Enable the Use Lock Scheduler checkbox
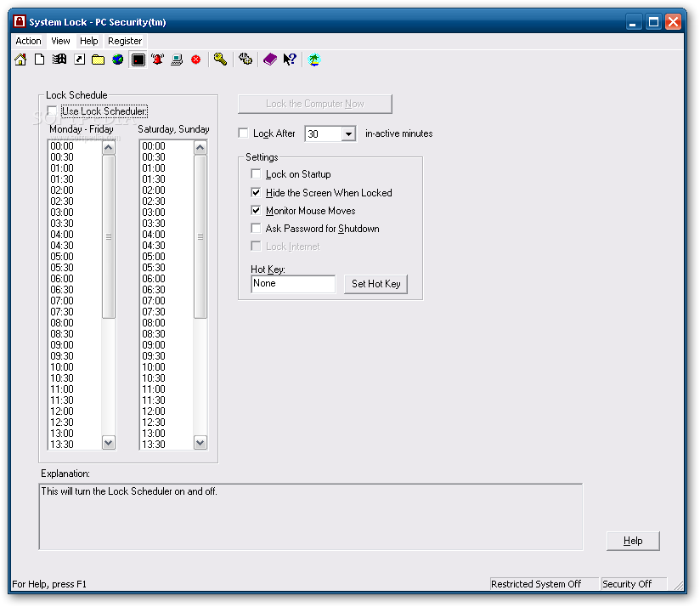 52,111
